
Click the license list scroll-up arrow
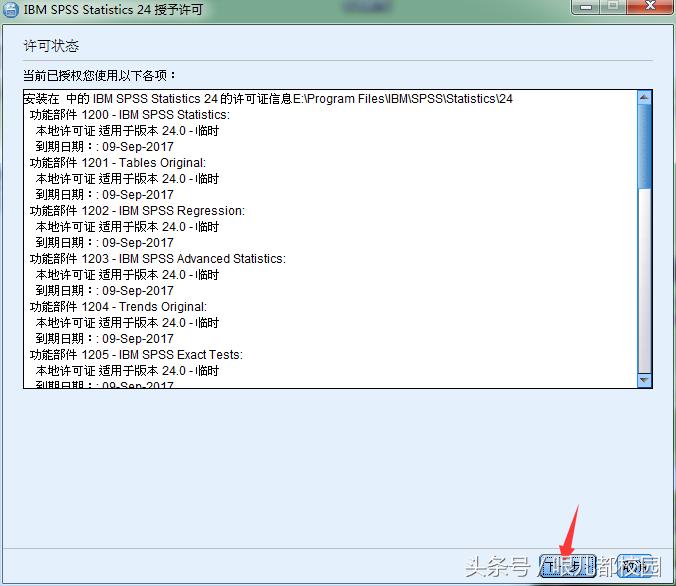click(645, 97)
